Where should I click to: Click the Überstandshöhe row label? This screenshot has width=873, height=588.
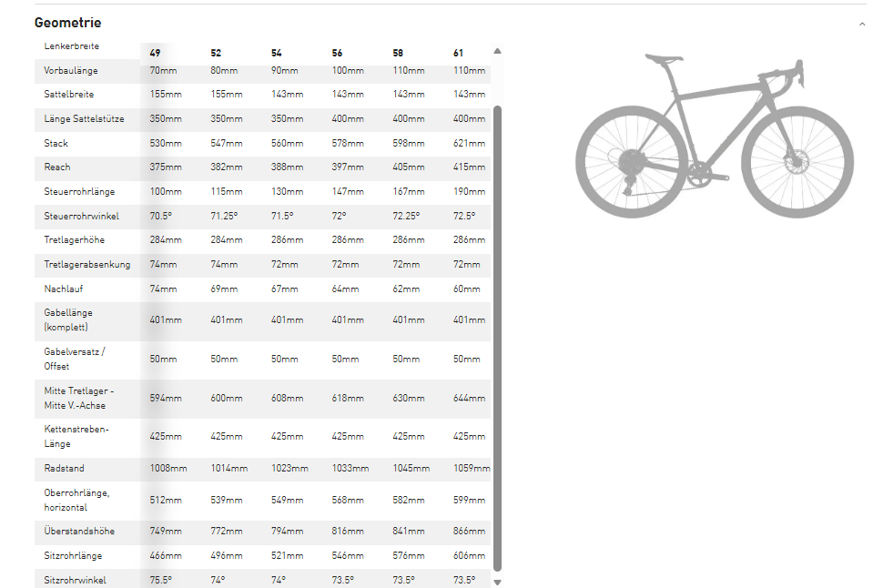pos(79,531)
